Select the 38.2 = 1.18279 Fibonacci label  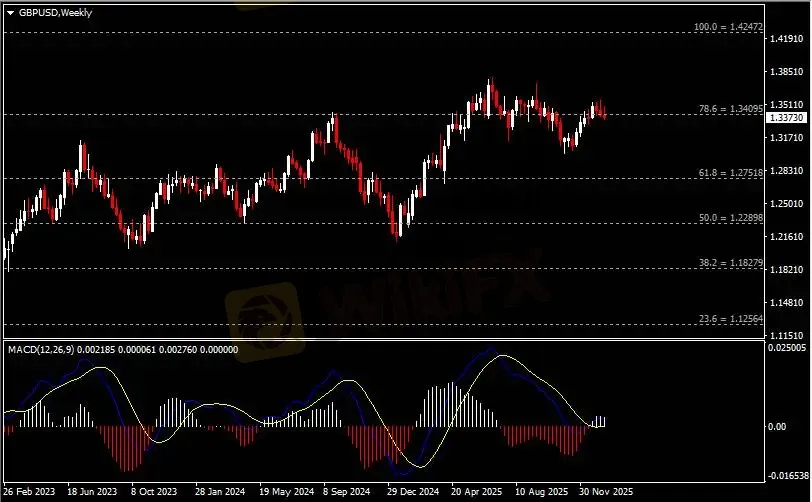click(732, 262)
